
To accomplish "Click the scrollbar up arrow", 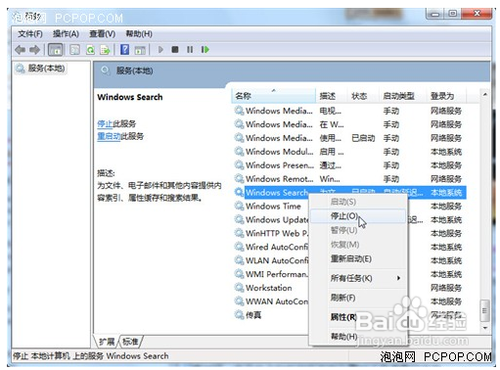I will [485, 95].
